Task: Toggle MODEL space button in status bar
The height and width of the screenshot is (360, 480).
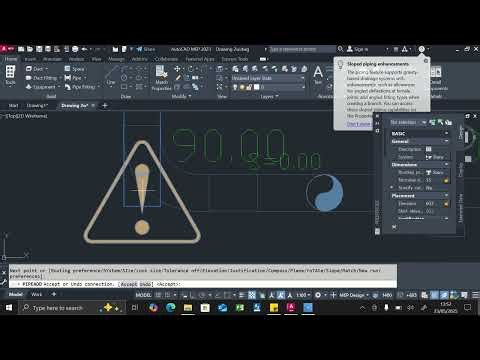Action: [143, 295]
